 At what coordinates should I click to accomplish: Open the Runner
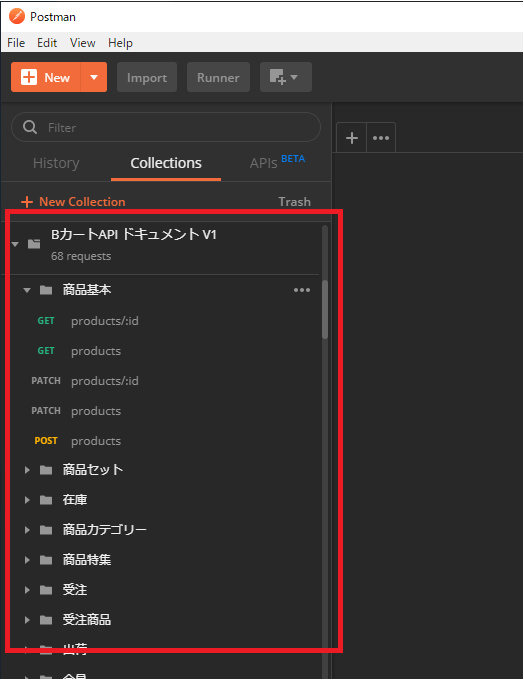(x=218, y=77)
